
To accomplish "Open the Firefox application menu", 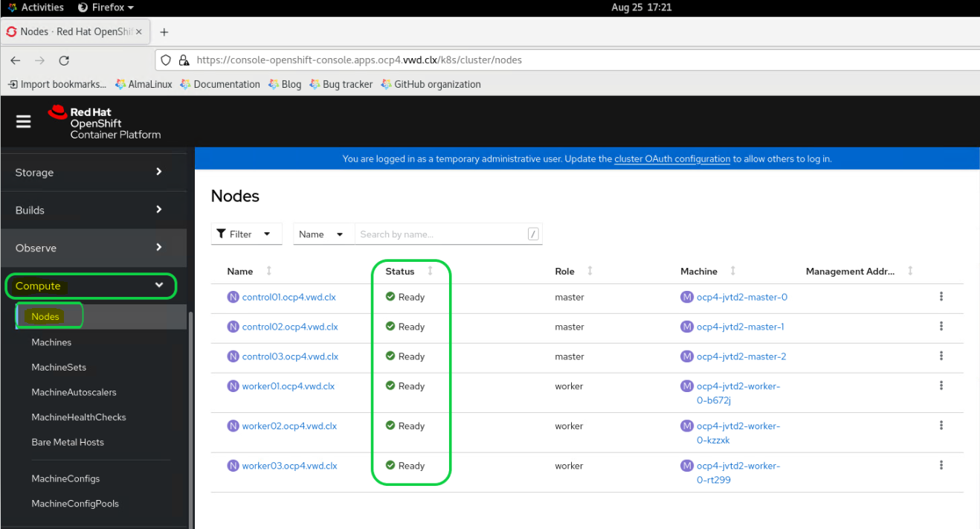I will coord(106,7).
